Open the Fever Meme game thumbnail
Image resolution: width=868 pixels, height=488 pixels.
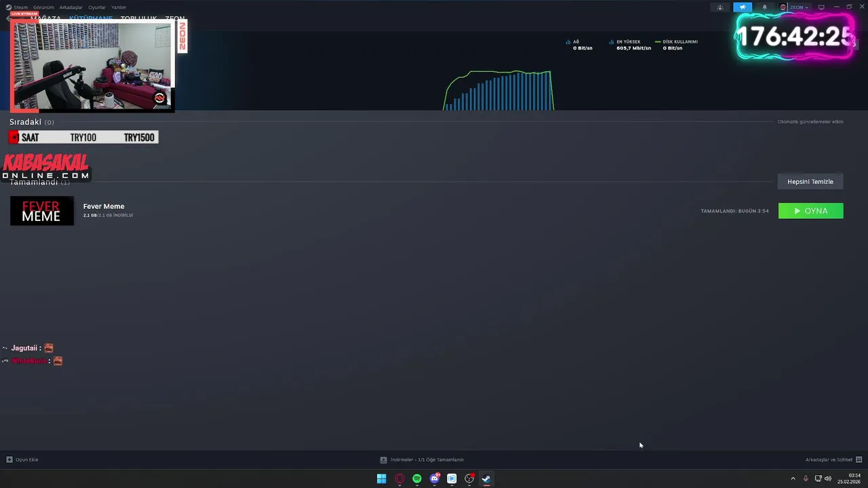(41, 211)
